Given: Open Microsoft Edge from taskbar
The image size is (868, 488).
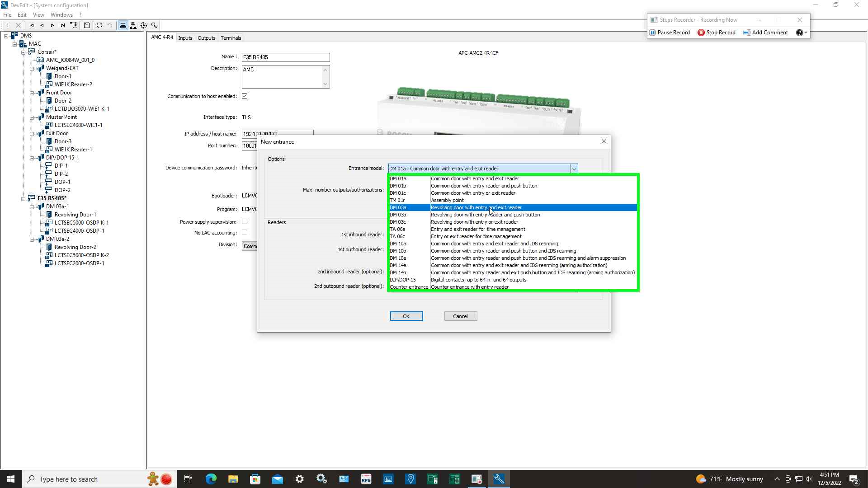Looking at the screenshot, I should tap(211, 479).
